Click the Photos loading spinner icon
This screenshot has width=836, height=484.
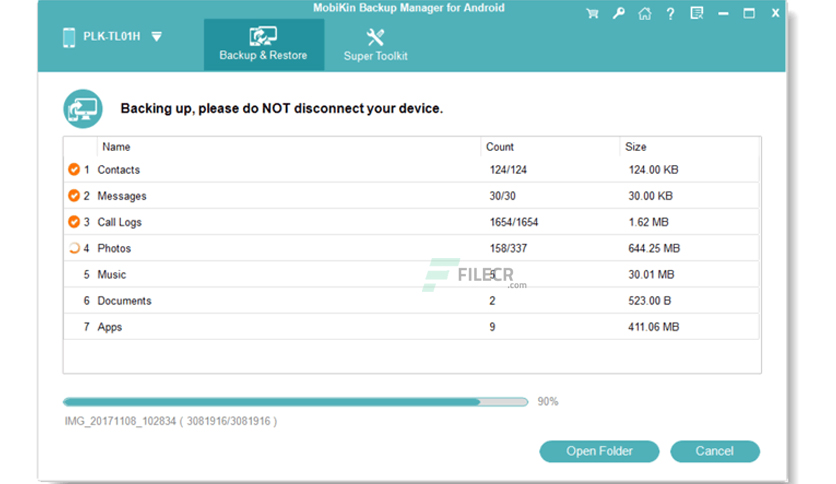pos(74,248)
